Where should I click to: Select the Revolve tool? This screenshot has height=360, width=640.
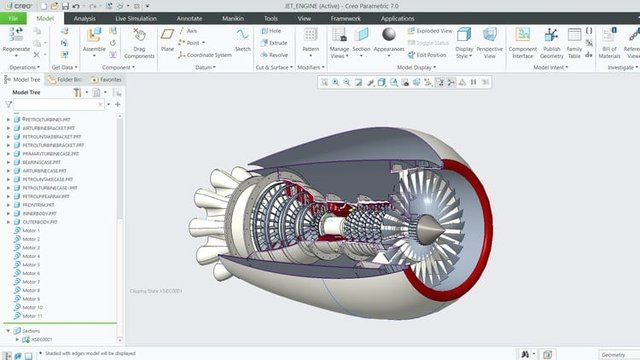pos(274,55)
